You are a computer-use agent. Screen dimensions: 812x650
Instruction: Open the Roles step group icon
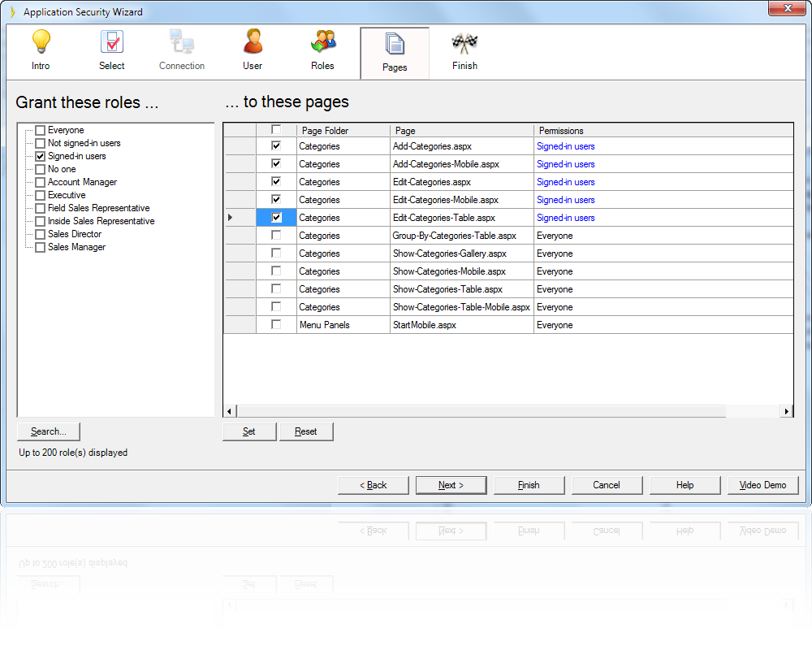tap(322, 42)
